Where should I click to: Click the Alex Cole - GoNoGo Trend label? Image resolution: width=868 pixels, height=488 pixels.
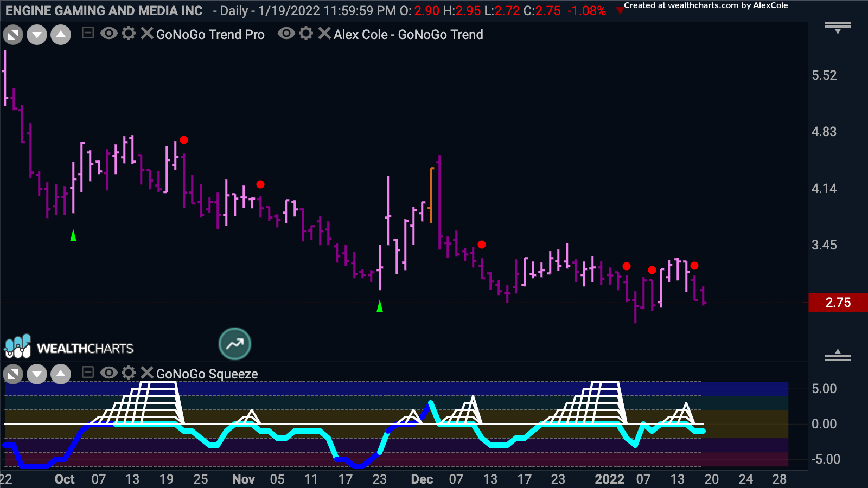coord(409,35)
